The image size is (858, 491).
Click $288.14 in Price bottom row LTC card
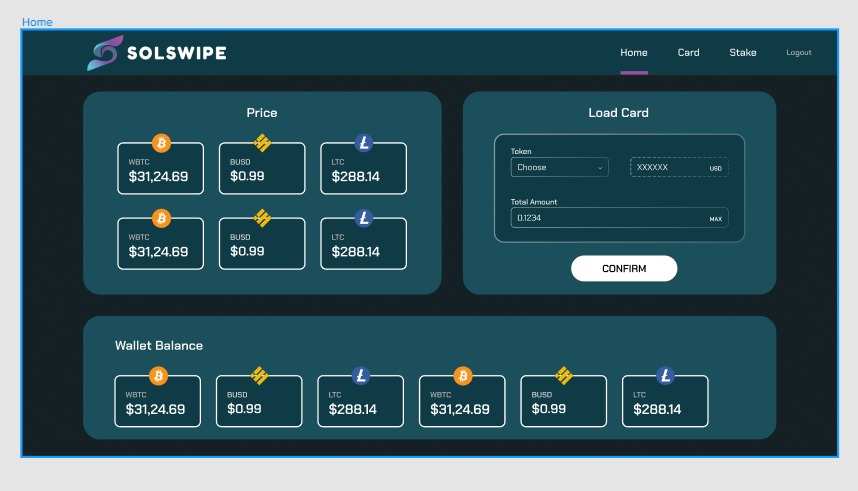pos(356,252)
